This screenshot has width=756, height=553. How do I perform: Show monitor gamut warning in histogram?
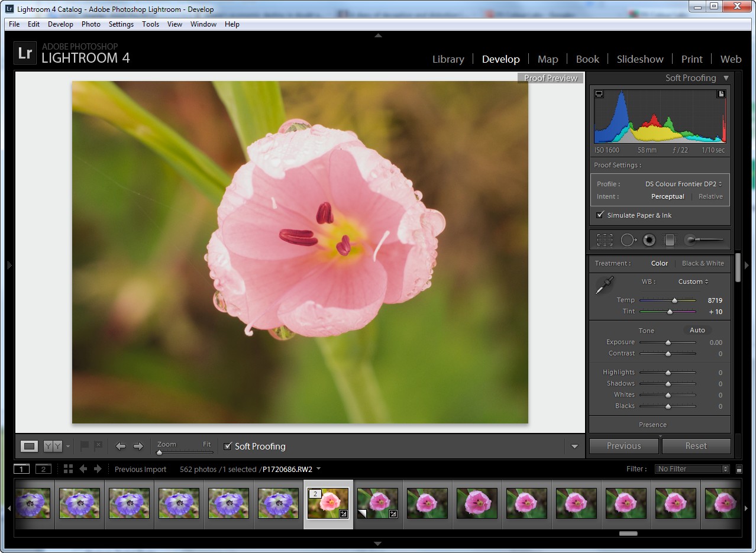(599, 94)
